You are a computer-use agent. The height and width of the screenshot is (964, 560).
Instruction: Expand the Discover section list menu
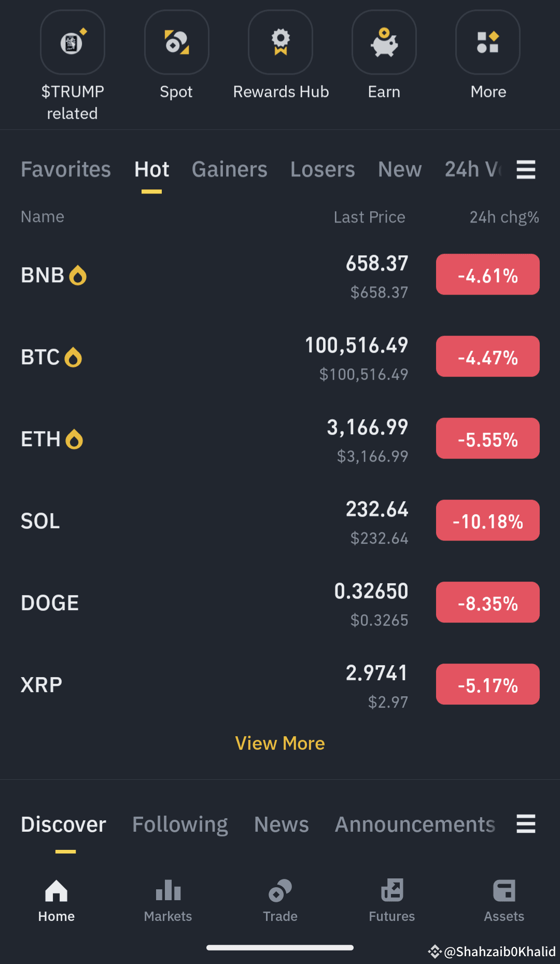pyautogui.click(x=526, y=824)
